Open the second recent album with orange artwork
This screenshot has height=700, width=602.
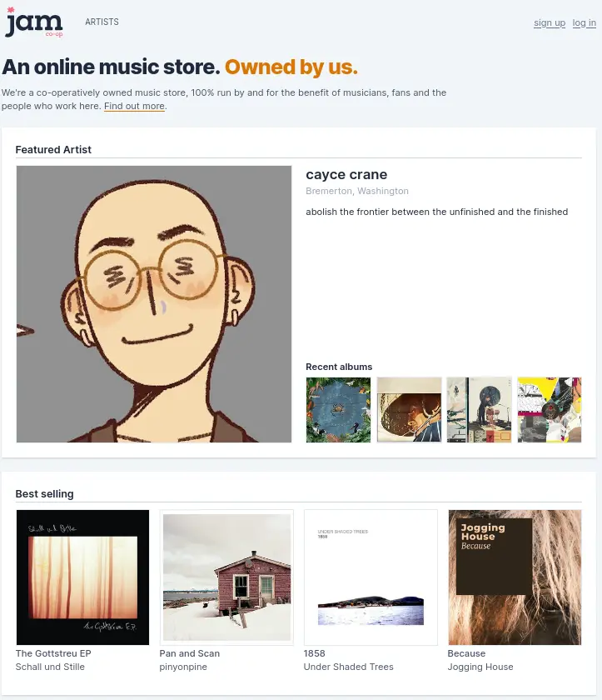point(408,410)
